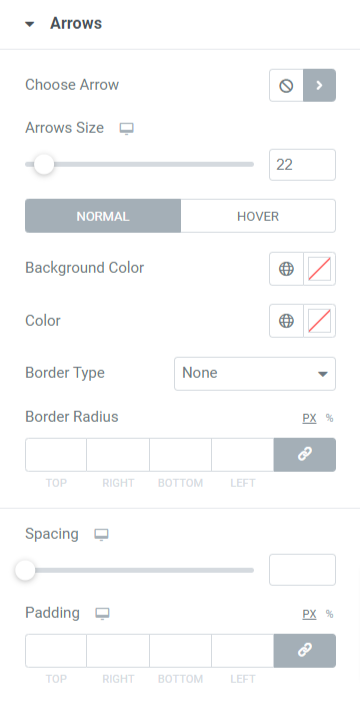Click Padding responsive monitor icon

point(103,613)
